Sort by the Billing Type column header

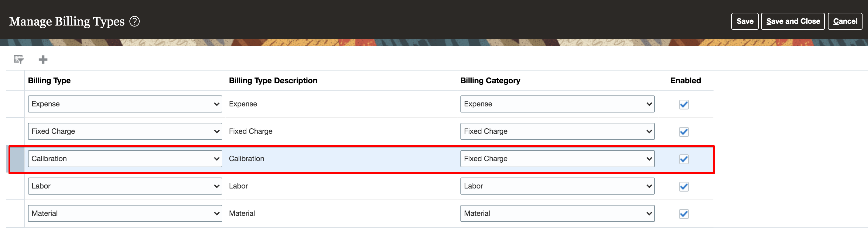click(x=49, y=81)
